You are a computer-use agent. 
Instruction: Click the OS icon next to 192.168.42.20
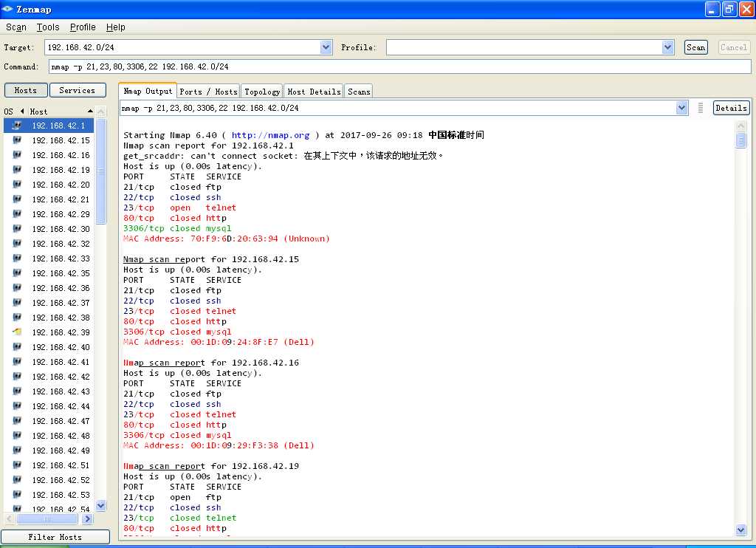tap(17, 185)
